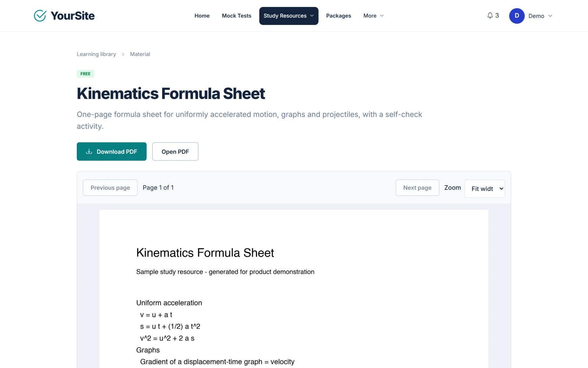This screenshot has height=368, width=588.
Task: Open the Packages menu item
Action: 338,16
